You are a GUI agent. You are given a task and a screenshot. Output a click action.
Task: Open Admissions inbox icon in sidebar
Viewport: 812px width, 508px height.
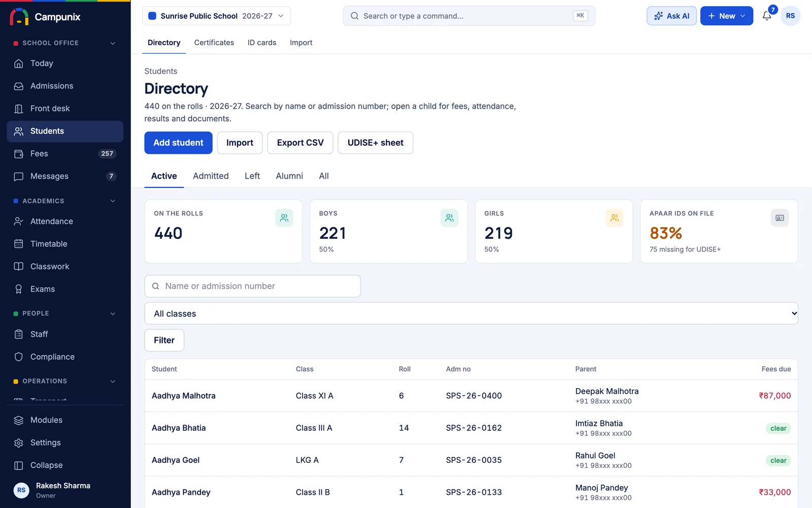coord(19,86)
